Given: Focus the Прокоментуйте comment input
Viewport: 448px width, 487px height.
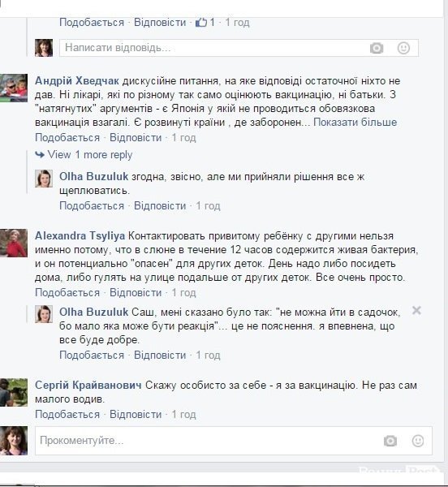Looking at the screenshot, I should pyautogui.click(x=234, y=441).
